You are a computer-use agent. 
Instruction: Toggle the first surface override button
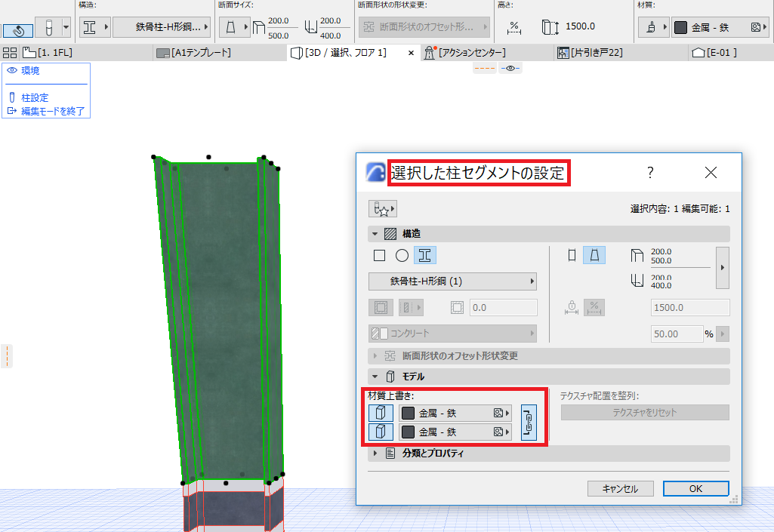tap(381, 413)
